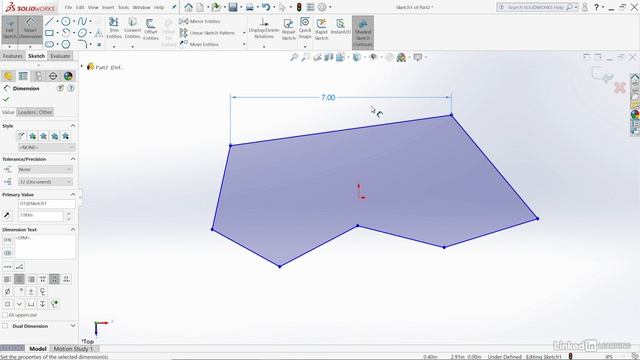Open the Motion Study 1 tab
Screen dimensions: 640x360
(73, 349)
